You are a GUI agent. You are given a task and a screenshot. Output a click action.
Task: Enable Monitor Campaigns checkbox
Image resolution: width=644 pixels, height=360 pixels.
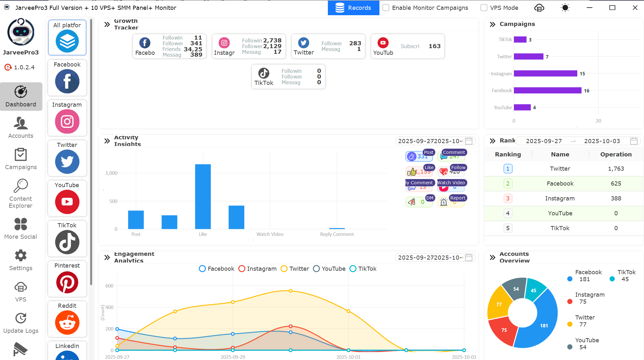(386, 8)
